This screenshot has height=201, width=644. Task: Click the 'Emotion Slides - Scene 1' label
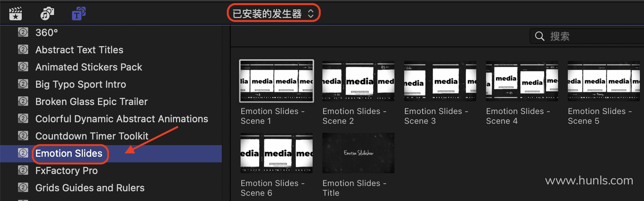click(273, 116)
